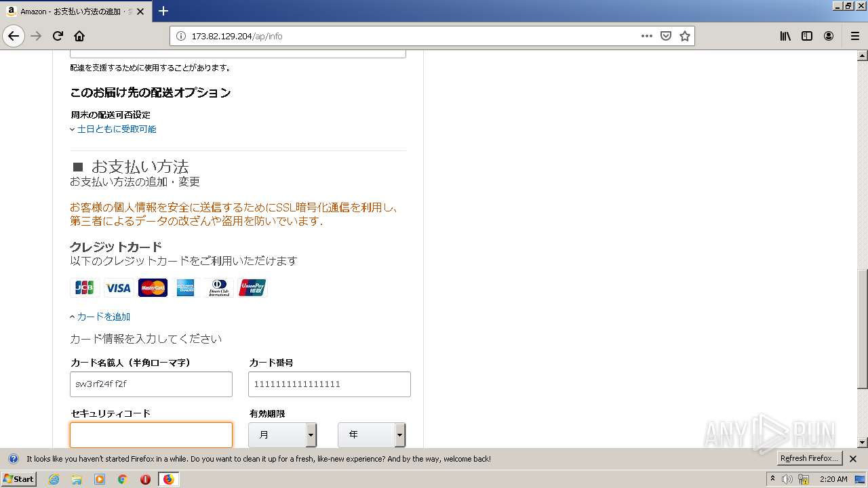The width and height of the screenshot is (868, 488).
Task: Bookmark this page with the star
Action: click(685, 36)
